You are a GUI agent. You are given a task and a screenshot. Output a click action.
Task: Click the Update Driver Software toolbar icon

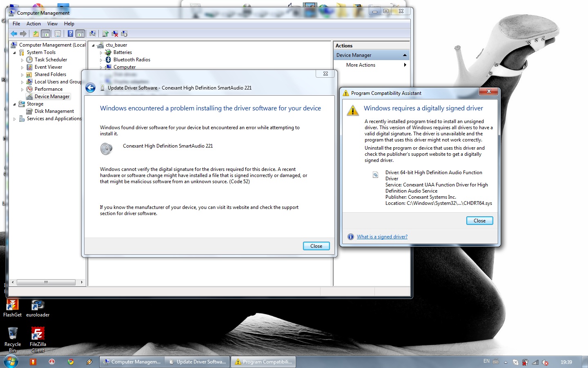pyautogui.click(x=105, y=34)
